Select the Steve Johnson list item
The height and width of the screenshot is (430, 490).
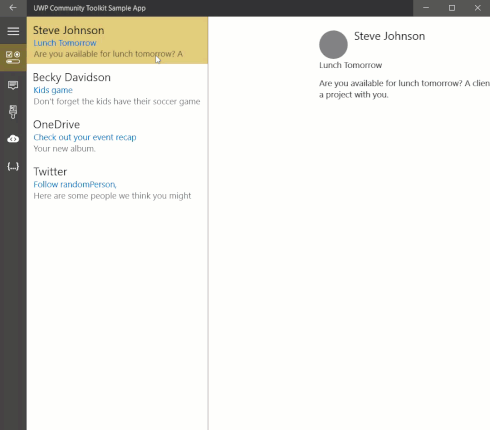coord(117,41)
